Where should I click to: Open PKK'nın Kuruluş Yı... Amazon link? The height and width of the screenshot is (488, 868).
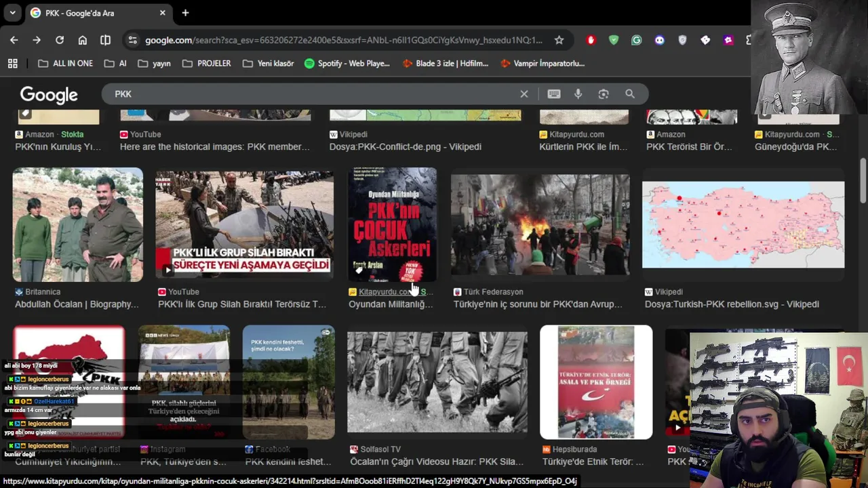[x=58, y=146]
